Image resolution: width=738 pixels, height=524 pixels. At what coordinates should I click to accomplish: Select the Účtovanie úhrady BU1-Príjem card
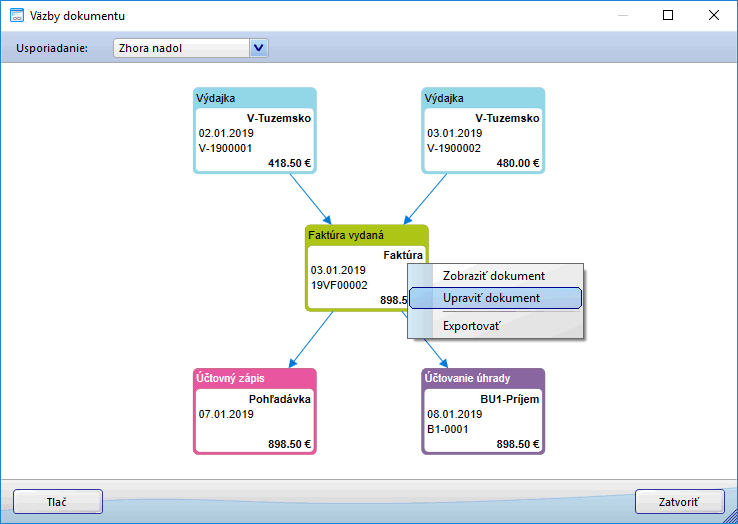coord(483,411)
